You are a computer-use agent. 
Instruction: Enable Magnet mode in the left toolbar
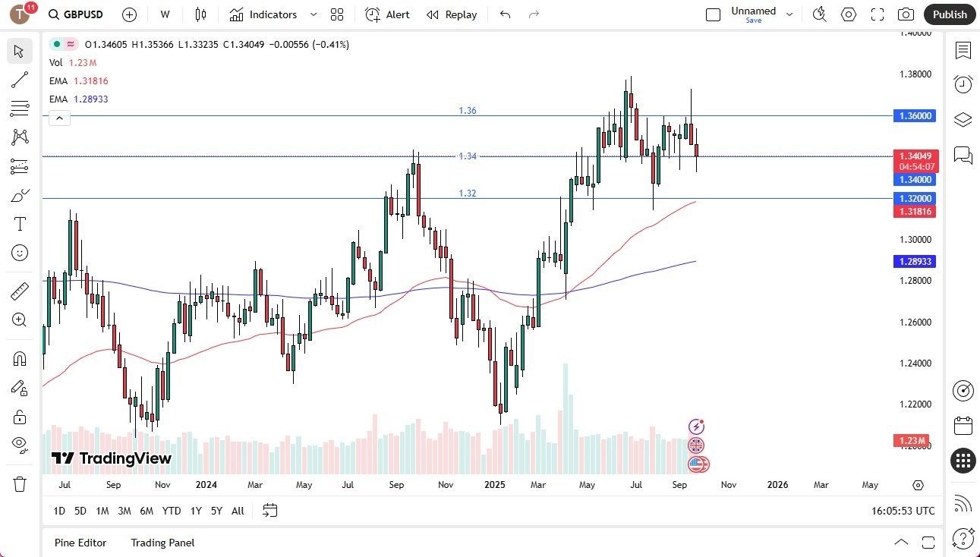coord(20,358)
